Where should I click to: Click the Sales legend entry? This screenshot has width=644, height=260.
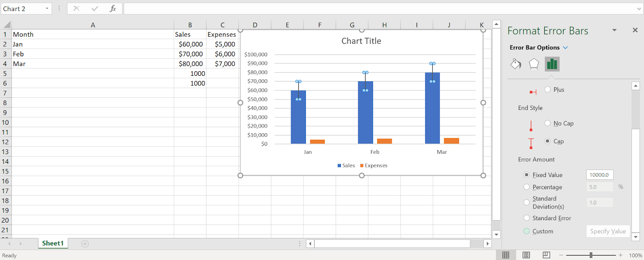pyautogui.click(x=346, y=165)
